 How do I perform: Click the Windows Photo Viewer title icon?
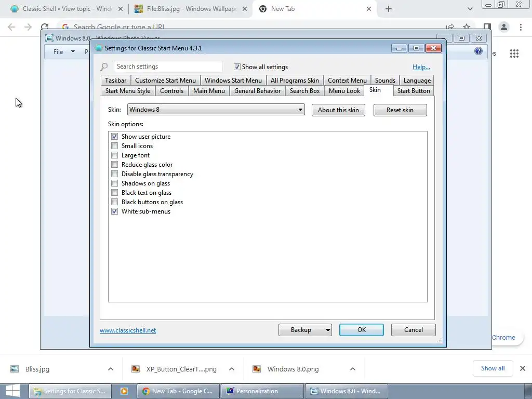point(49,38)
